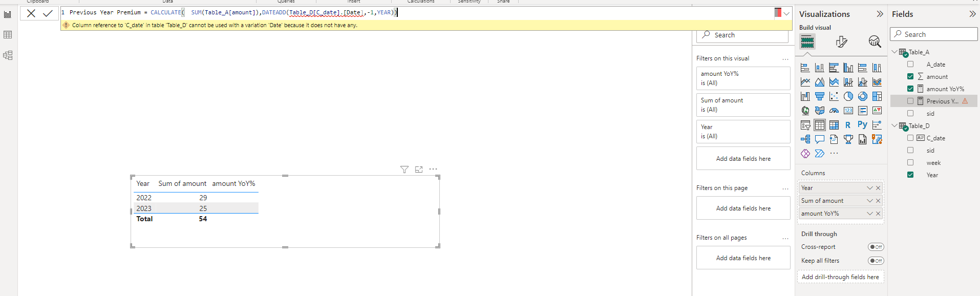Collapse the Visualizations pane
This screenshot has height=296, width=980.
880,14
